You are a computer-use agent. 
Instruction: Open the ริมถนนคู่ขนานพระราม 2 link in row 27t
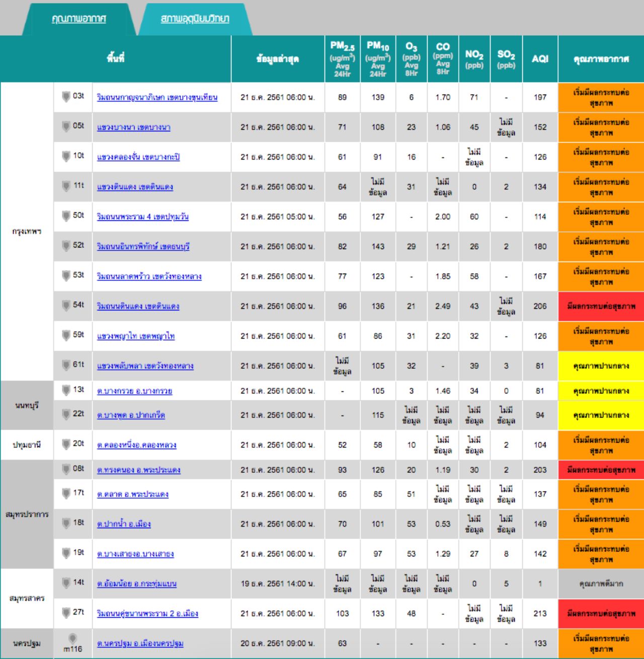147,614
